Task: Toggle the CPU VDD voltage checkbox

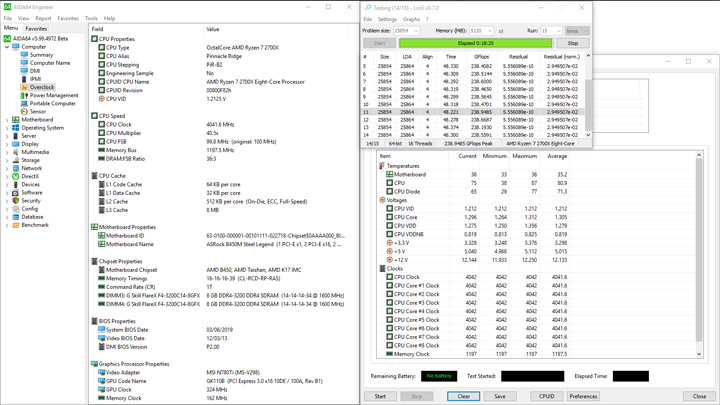Action: point(389,226)
